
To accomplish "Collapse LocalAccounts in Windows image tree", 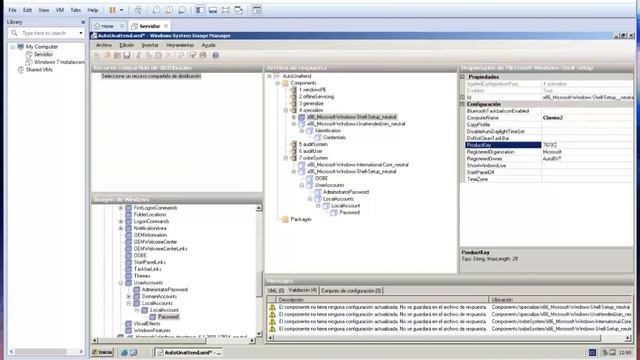I will click(129, 304).
